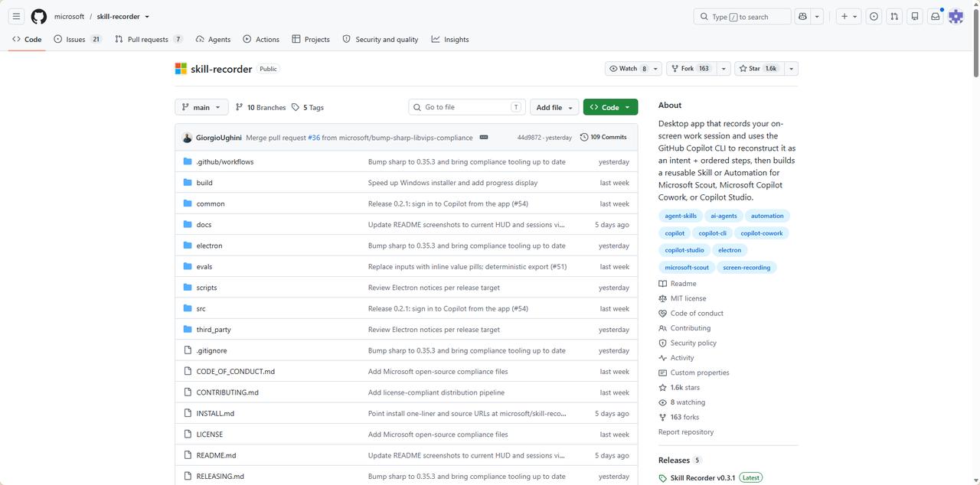Open the third_party folder
Screen dimensions: 980x485
point(214,330)
